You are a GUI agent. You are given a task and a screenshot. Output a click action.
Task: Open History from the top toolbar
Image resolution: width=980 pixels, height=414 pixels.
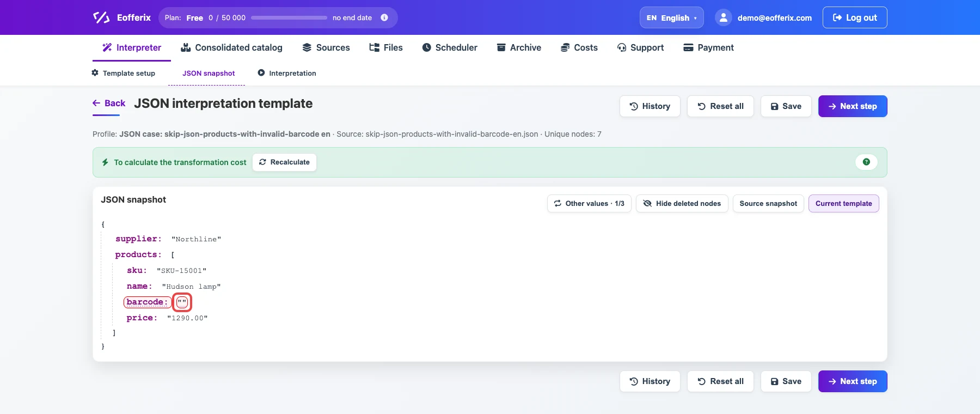tap(650, 106)
